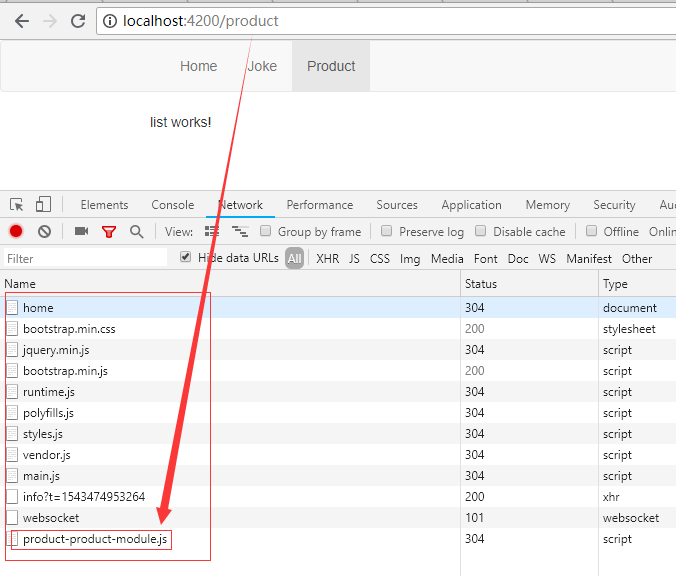
Task: Open the Console tab in DevTools
Action: [x=173, y=205]
